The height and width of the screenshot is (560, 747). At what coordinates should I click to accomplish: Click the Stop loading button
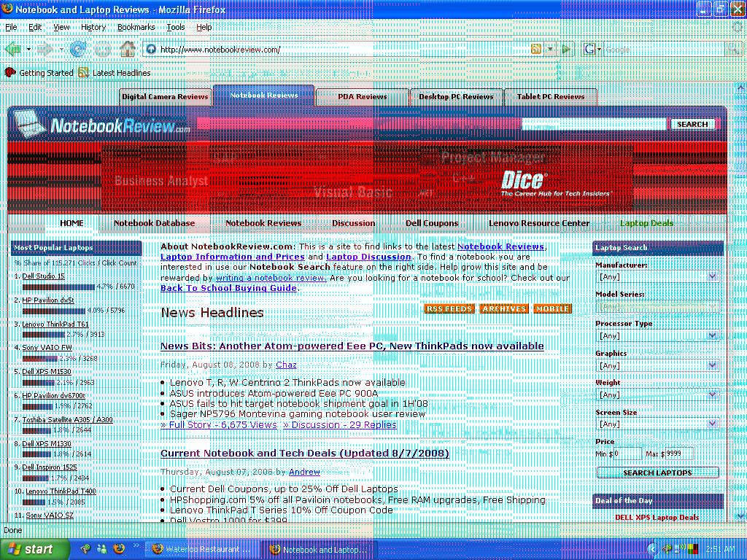coord(103,49)
